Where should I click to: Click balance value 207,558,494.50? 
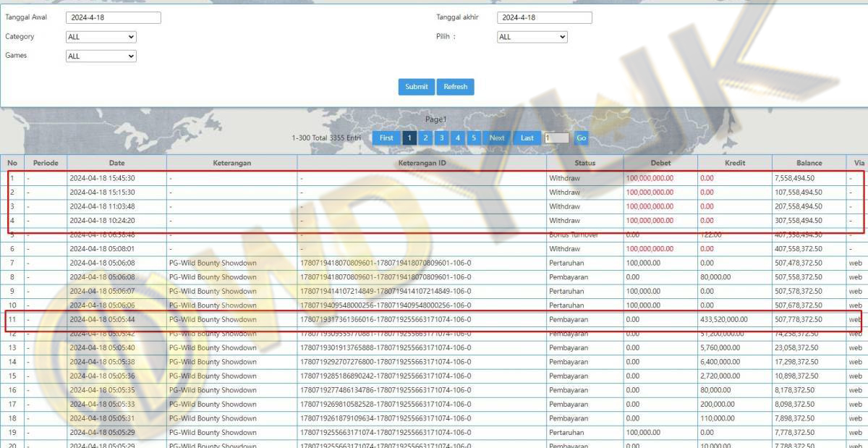click(799, 206)
